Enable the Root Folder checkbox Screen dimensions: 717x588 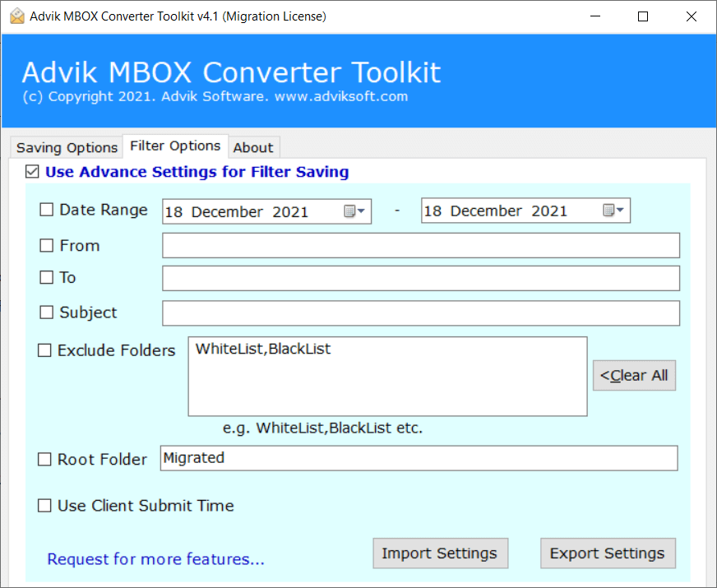click(x=44, y=459)
